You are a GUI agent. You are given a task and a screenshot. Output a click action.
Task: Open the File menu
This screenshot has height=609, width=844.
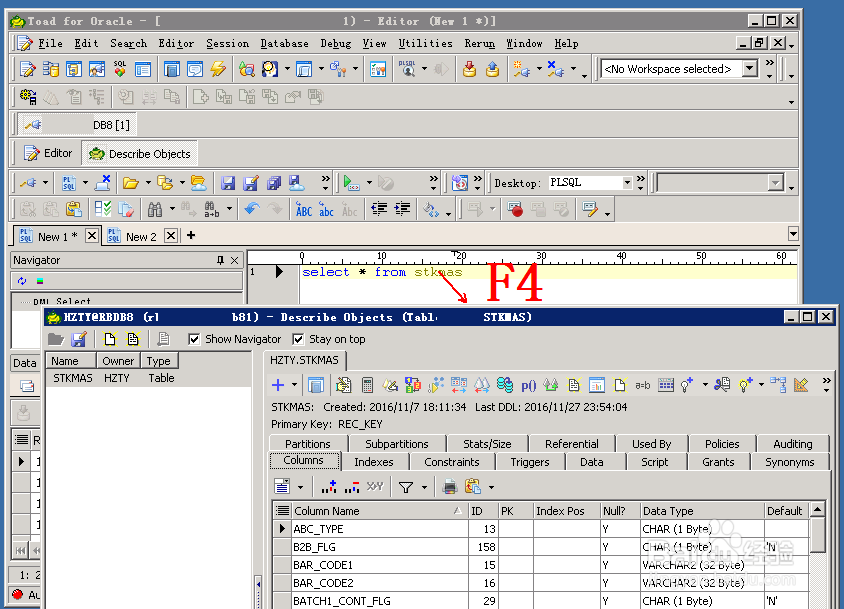(x=50, y=43)
